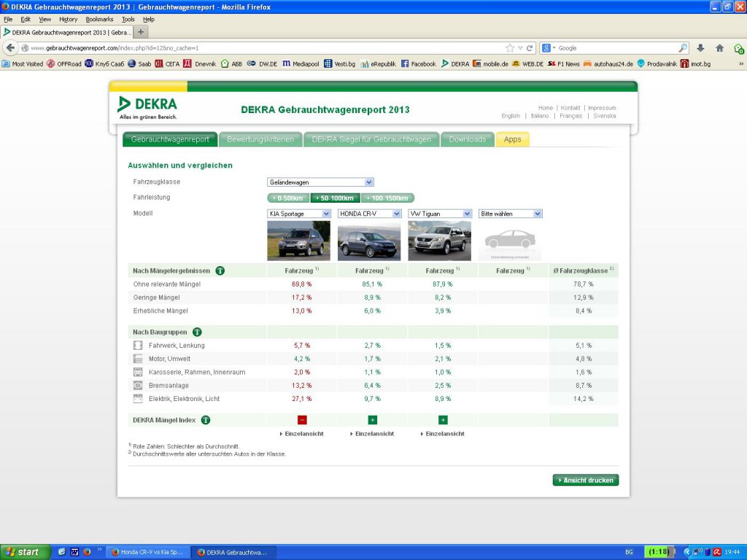Click the info icon beside Nach Baugruppen
The image size is (747, 560).
[x=197, y=332]
